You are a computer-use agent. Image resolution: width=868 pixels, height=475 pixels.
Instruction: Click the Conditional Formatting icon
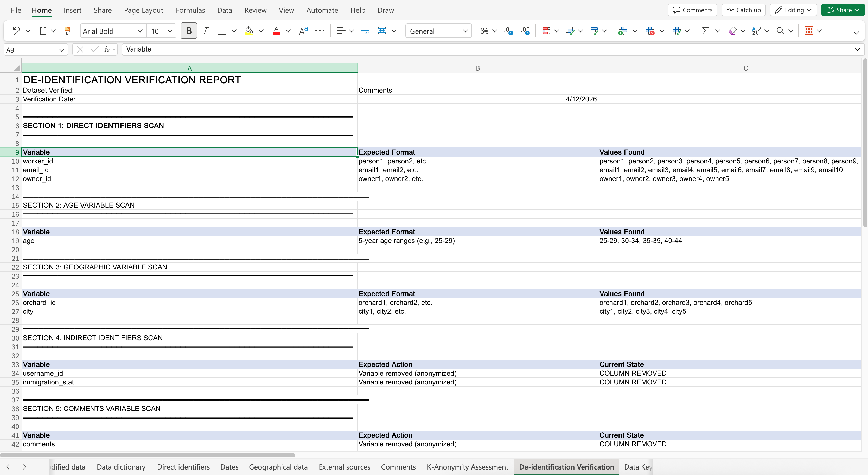(547, 31)
